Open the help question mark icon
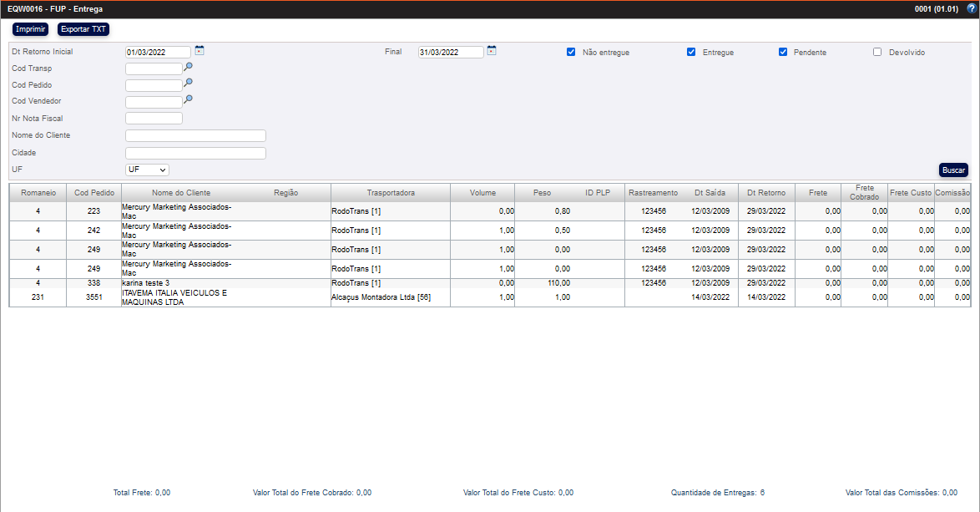Screen dimensions: 980x512 pos(971,8)
